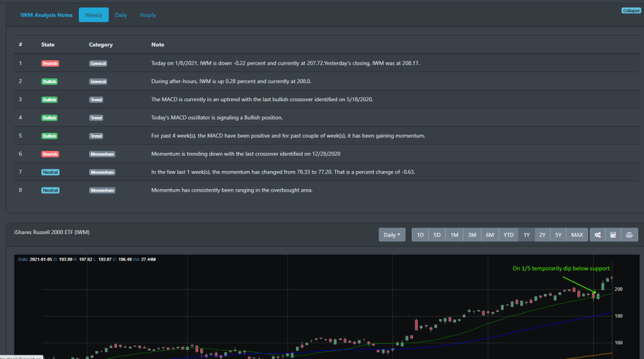Click note about MACD bullish crossover on 5/18/2020
The image size is (644, 359).
[x=262, y=99]
